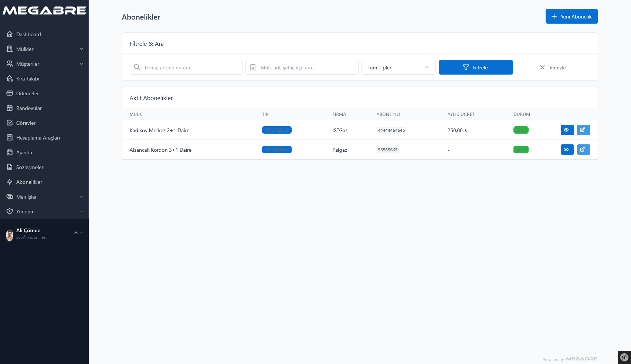Edit the Kadıköy Merkez subscription
Viewport: 631px width, 364px height.
click(x=583, y=130)
